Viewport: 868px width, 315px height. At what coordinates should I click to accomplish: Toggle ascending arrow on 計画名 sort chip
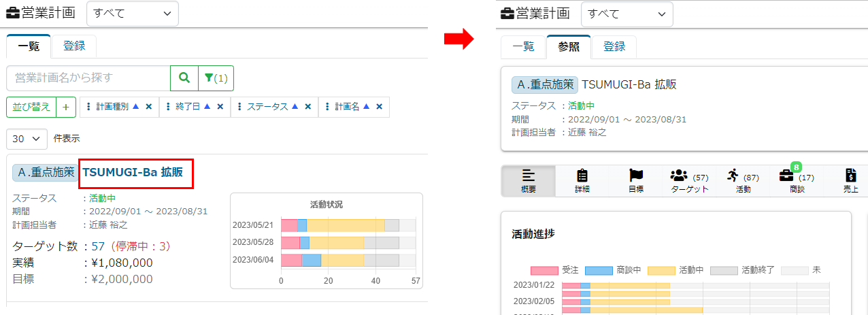click(367, 107)
